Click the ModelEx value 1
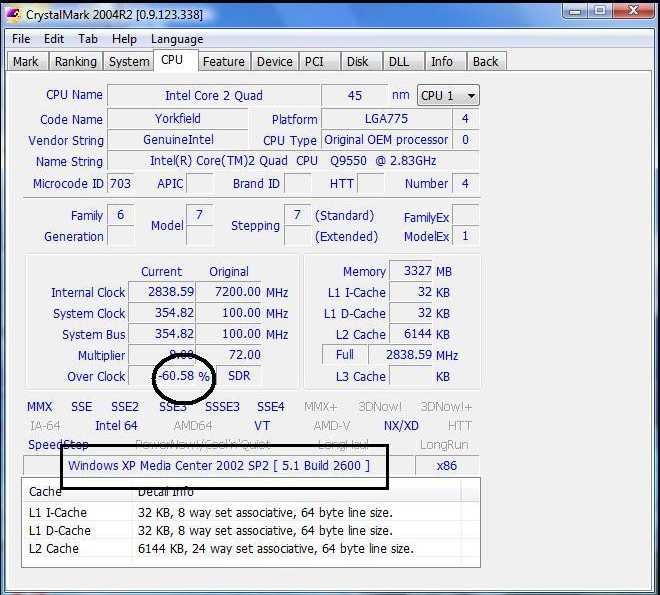 tap(465, 236)
